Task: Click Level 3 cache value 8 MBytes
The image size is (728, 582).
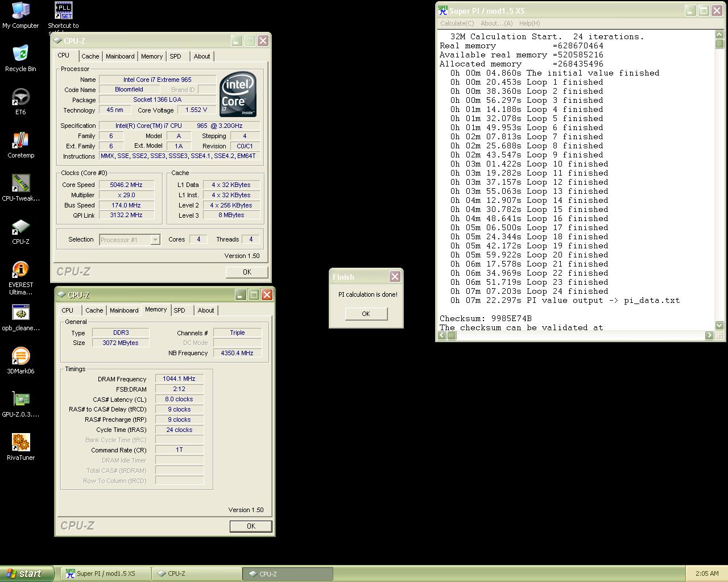Action: tap(231, 215)
